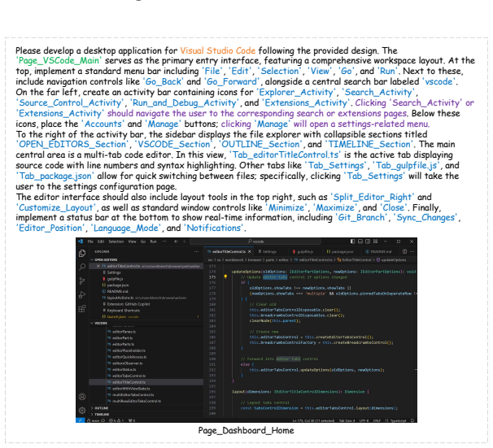This screenshot has width=493, height=448.
Task: Open launch.json in Open Editors list
Action: 146,316
